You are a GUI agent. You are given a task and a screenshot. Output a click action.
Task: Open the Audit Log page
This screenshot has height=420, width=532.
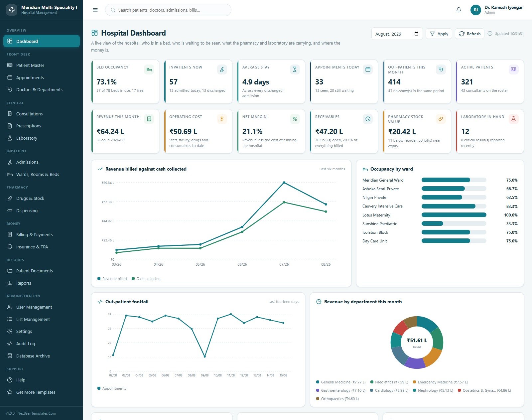click(42, 344)
